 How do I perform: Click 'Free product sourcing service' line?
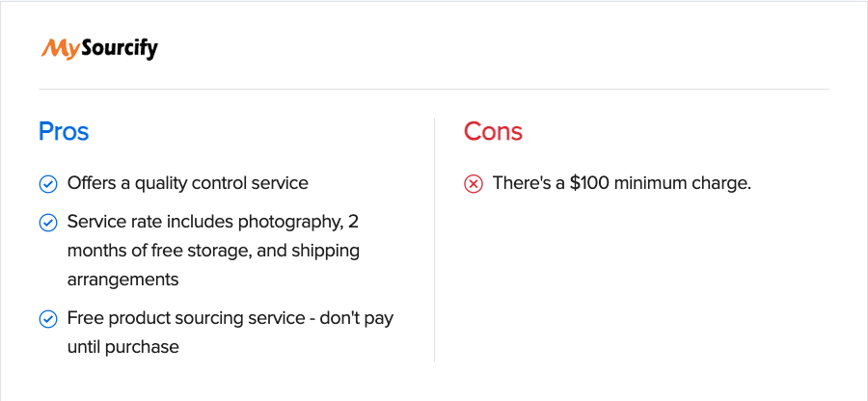point(231,319)
